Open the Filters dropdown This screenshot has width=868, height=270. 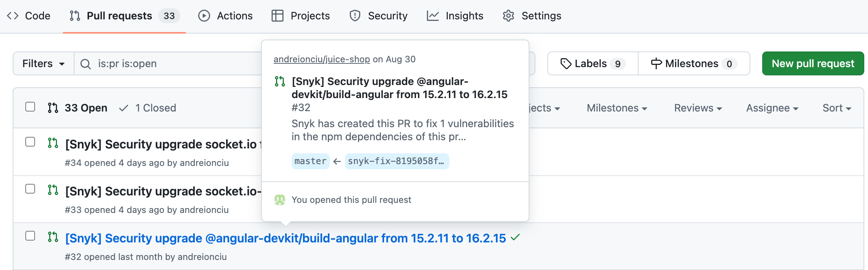[x=43, y=64]
